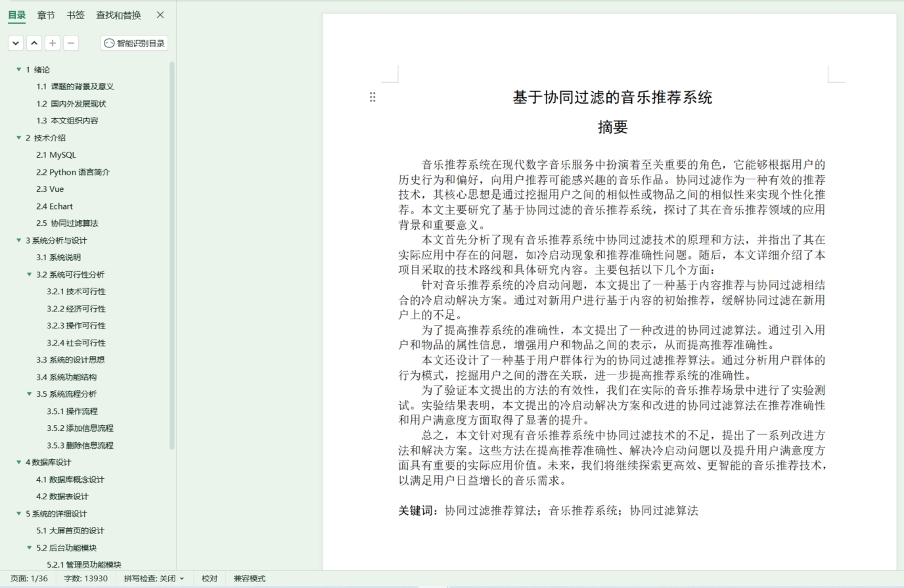The height and width of the screenshot is (588, 904).
Task: Jump to next heading with down chevron icon
Action: [15, 43]
